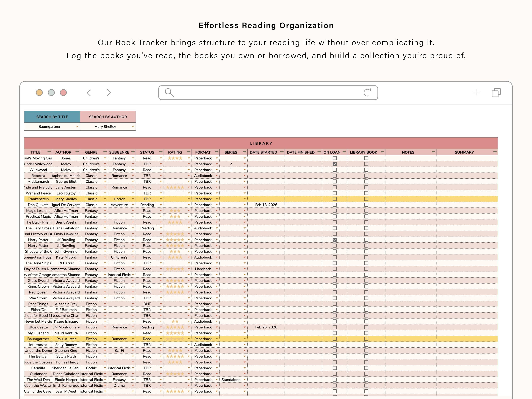Click the grey window dot

(51, 93)
